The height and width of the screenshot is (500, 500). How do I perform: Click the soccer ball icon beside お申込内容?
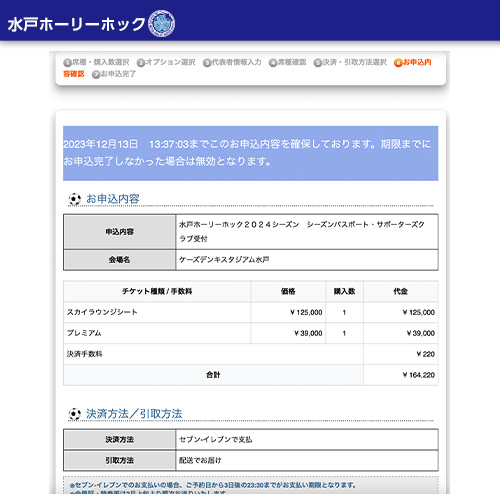pyautogui.click(x=75, y=199)
